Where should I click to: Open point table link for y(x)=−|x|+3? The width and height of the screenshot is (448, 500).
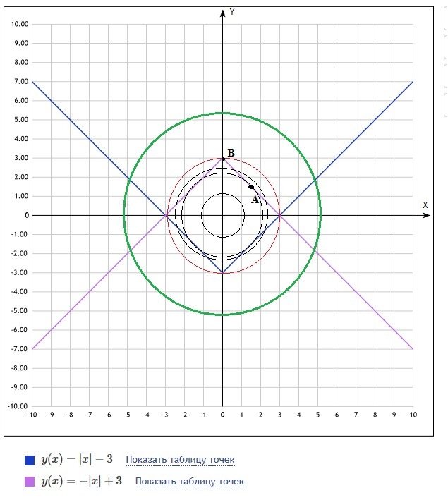(x=190, y=481)
